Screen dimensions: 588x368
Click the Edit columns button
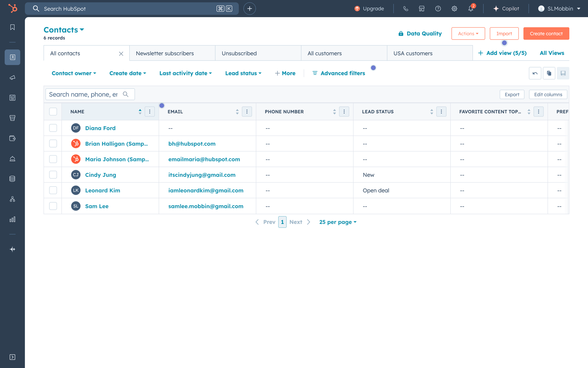[548, 94]
